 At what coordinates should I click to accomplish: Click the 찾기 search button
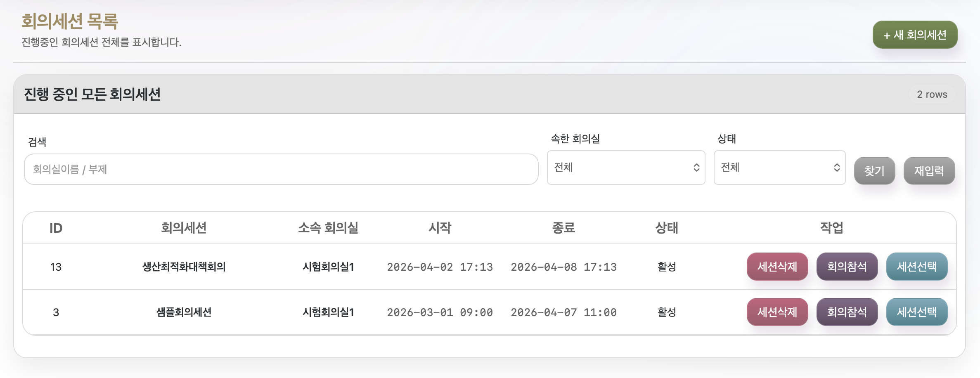[x=874, y=170]
